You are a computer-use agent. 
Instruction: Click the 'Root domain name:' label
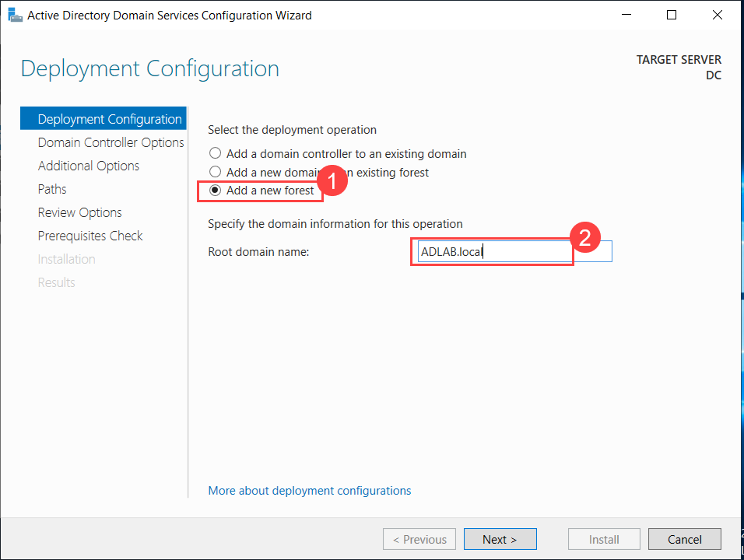(258, 252)
